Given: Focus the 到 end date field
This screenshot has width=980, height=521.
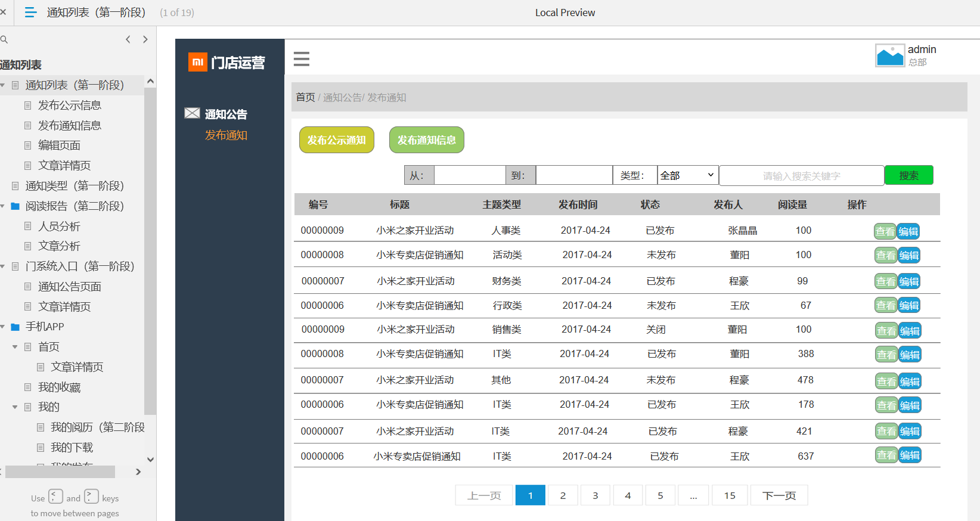Looking at the screenshot, I should point(574,175).
